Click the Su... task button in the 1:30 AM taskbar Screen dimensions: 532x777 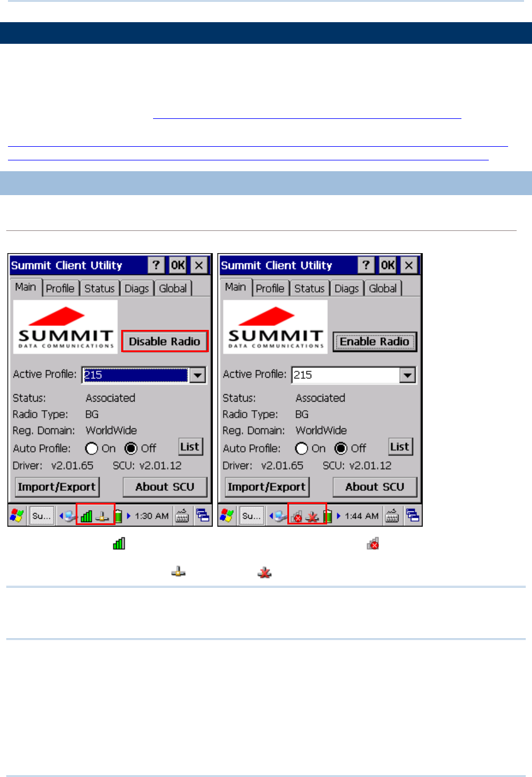pos(42,516)
